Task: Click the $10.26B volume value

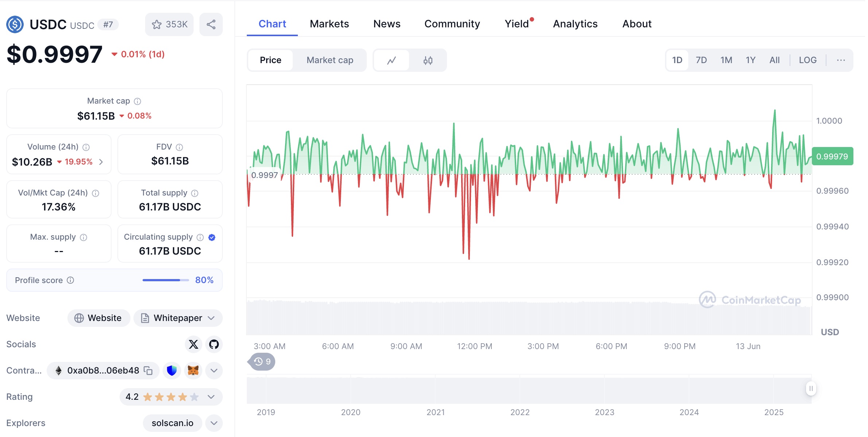Action: coord(32,162)
